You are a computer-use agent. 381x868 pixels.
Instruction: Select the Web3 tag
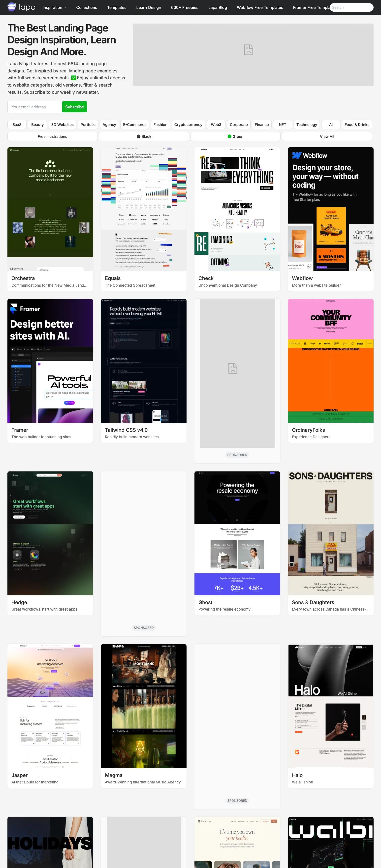click(x=216, y=125)
